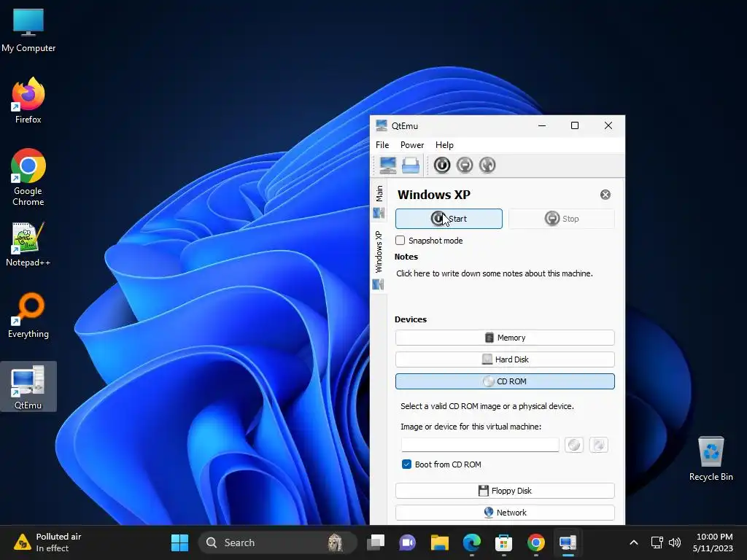The image size is (747, 560).
Task: Start the Windows XP virtual machine
Action: tap(449, 219)
